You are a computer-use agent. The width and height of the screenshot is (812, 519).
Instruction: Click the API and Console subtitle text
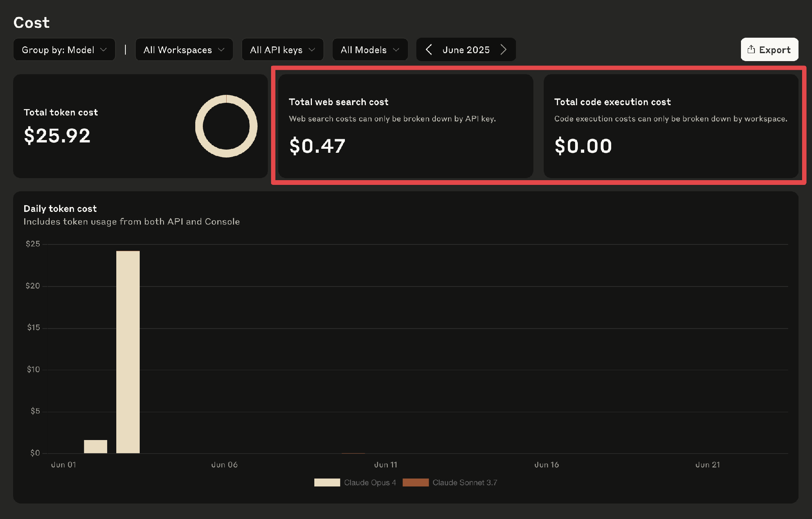click(x=131, y=221)
